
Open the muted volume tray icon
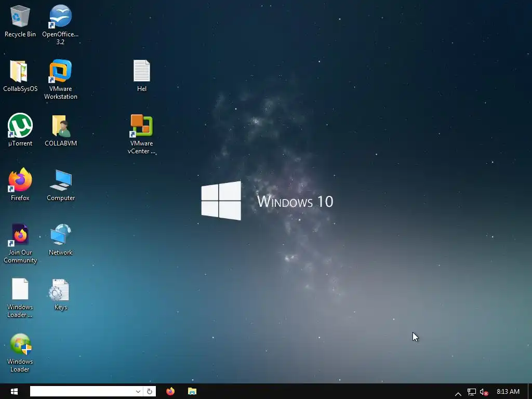pos(484,392)
